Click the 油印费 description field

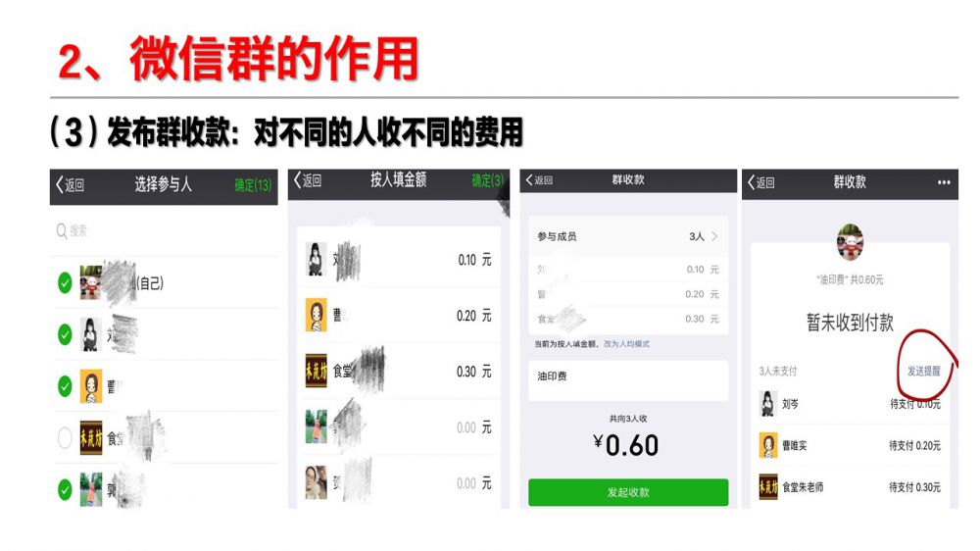click(x=628, y=379)
